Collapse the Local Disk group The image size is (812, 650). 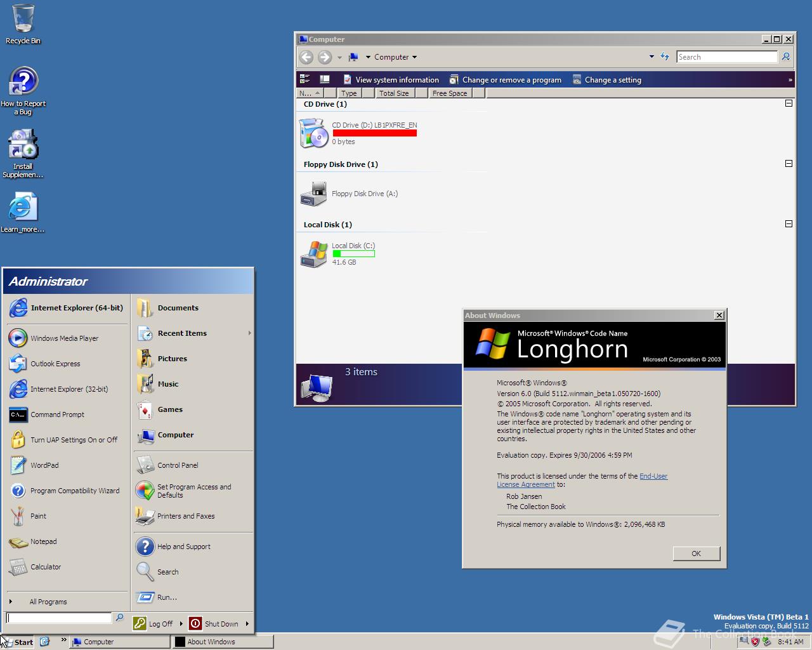pyautogui.click(x=789, y=223)
